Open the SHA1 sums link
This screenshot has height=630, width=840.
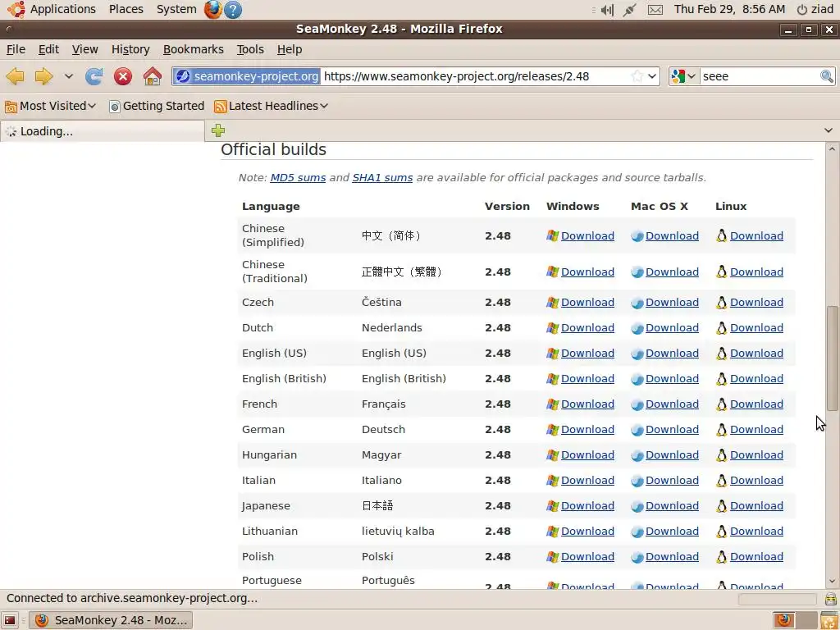(382, 178)
